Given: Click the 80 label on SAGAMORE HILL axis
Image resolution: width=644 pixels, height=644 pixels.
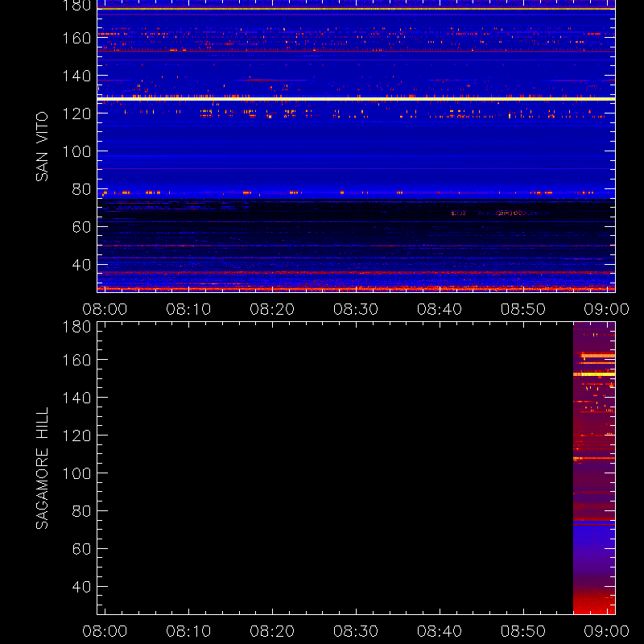Looking at the screenshot, I should click(x=82, y=511).
